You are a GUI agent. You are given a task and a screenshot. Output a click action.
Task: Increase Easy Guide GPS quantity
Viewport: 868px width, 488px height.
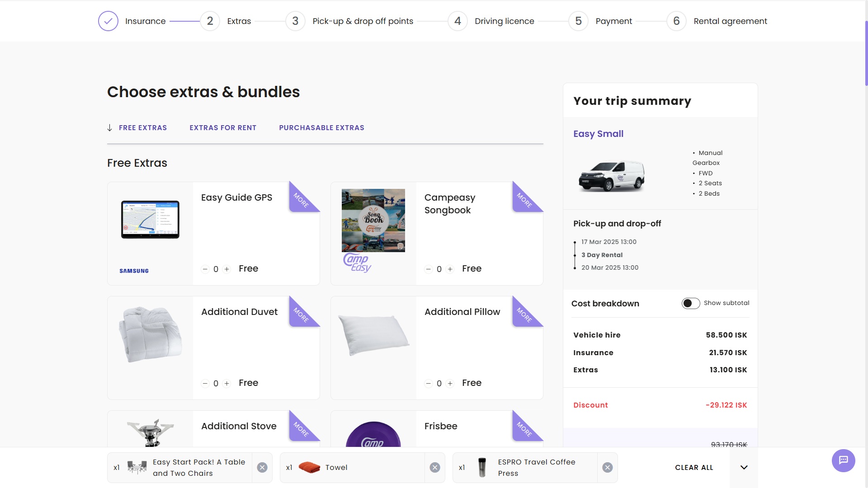[x=227, y=269]
